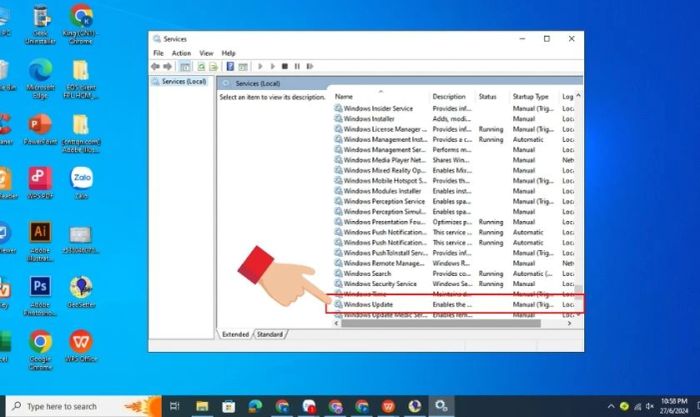Select Windows Media Player Net... service
Image resolution: width=700 pixels, height=417 pixels.
click(x=454, y=160)
